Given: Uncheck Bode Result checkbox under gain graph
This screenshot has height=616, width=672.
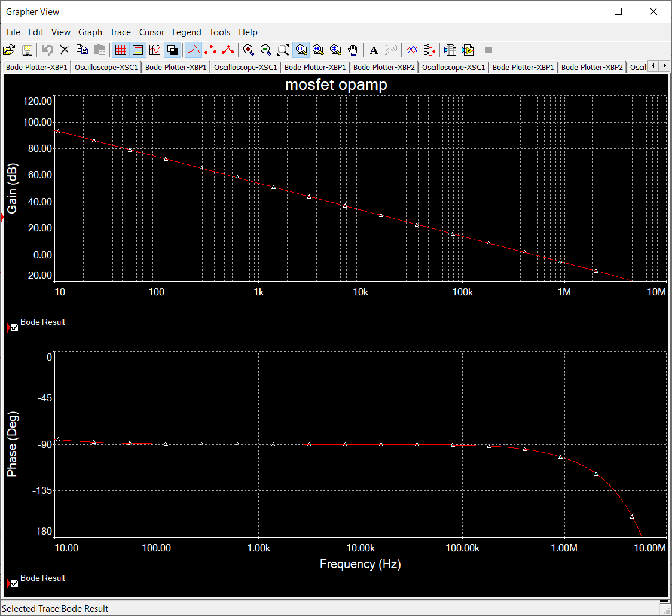Looking at the screenshot, I should pos(14,328).
